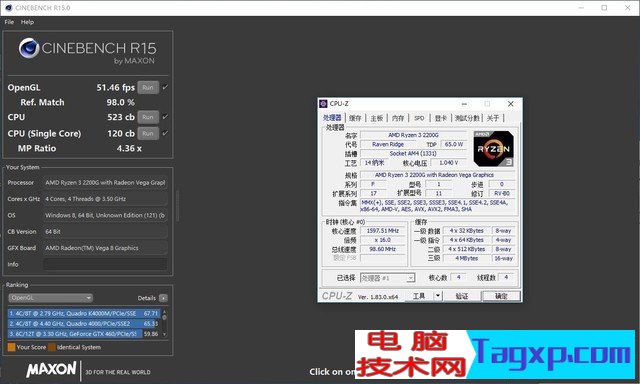Switch to the 内存 tab in CPU-Z
Screen dimensions: 640x384
[x=398, y=118]
